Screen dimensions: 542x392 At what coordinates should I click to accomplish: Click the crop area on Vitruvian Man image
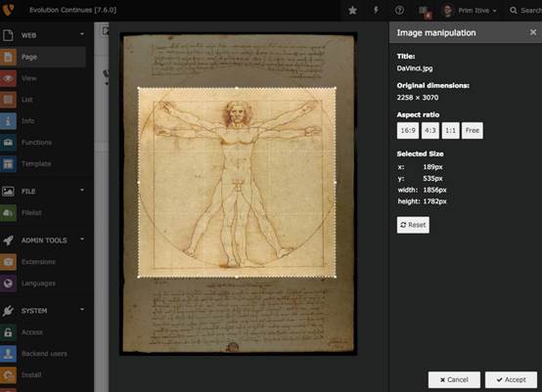coord(237,183)
